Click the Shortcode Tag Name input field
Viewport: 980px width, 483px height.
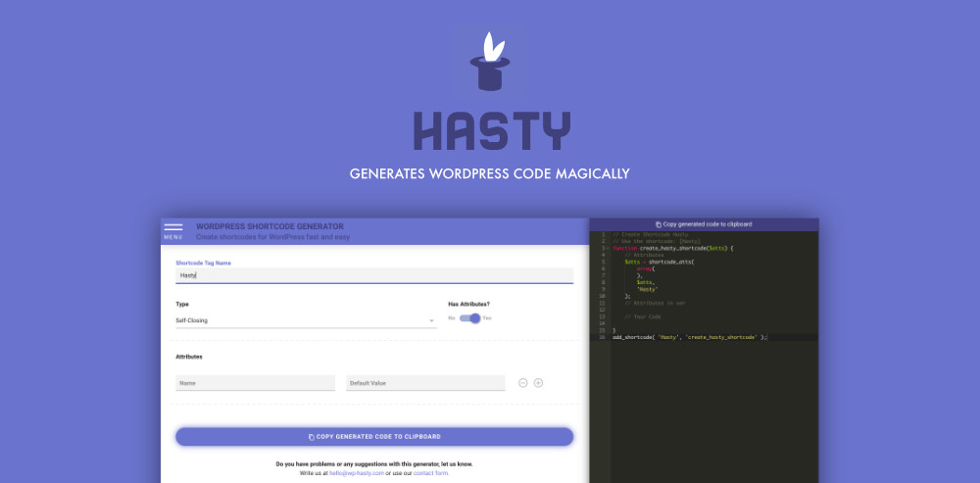(374, 275)
